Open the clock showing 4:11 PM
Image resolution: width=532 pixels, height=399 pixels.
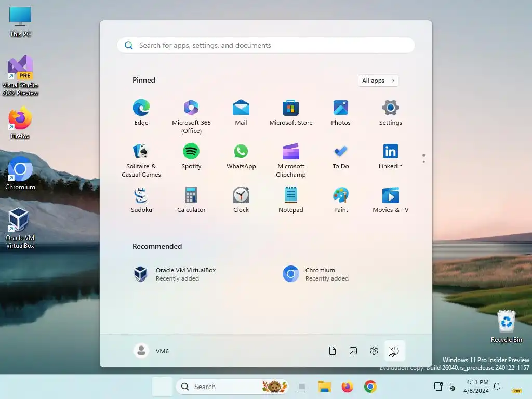point(476,387)
